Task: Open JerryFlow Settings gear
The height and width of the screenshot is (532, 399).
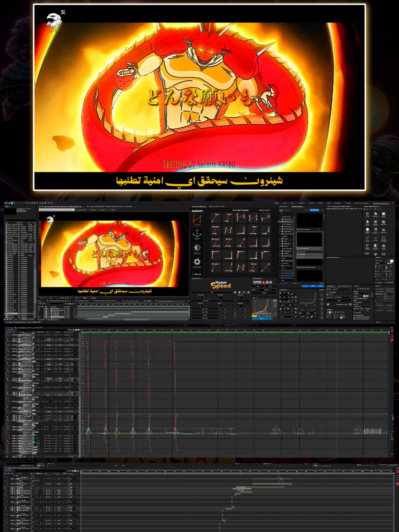Action: click(x=197, y=263)
